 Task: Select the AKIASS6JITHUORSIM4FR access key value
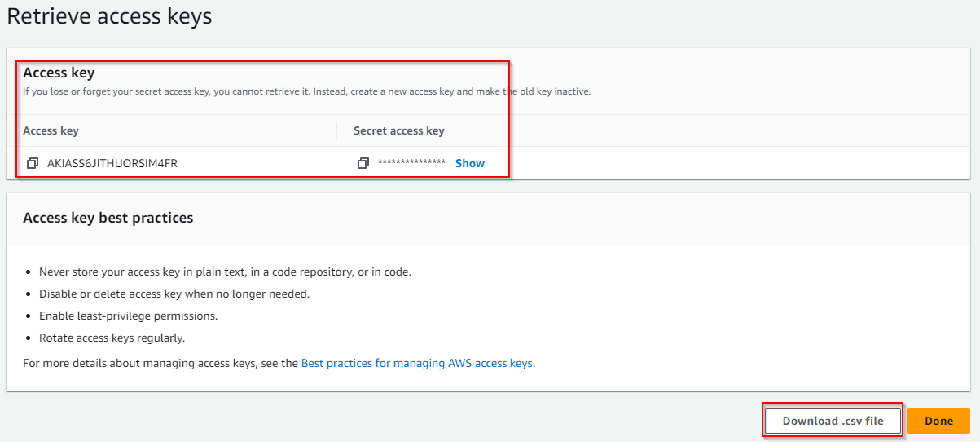point(112,163)
